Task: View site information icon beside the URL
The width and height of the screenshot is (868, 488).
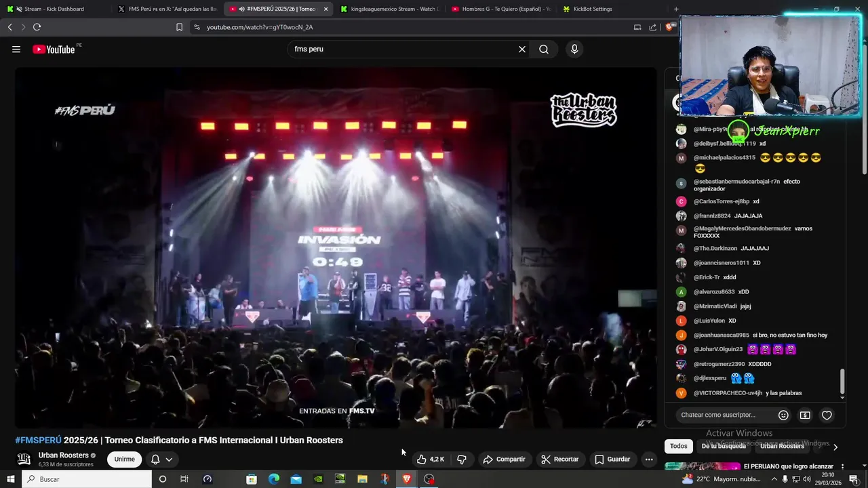Action: pos(197,27)
